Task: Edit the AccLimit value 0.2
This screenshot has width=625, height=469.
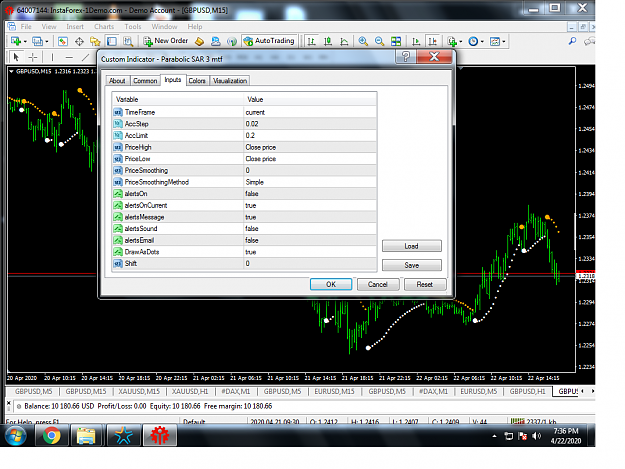Action: point(310,135)
